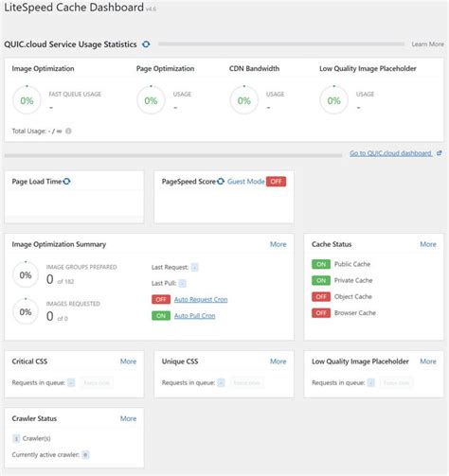The image size is (449, 476).
Task: Click the Total Usage info icon
Action: coord(68,131)
